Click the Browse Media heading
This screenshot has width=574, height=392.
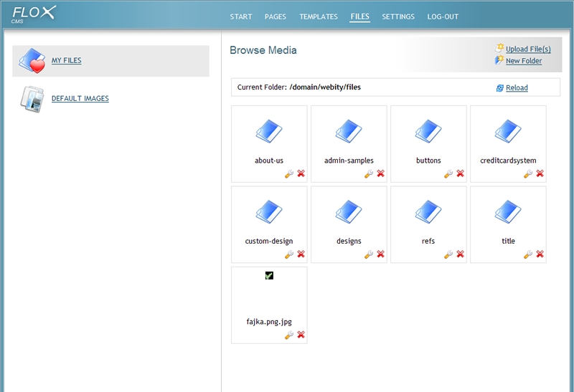click(x=263, y=50)
